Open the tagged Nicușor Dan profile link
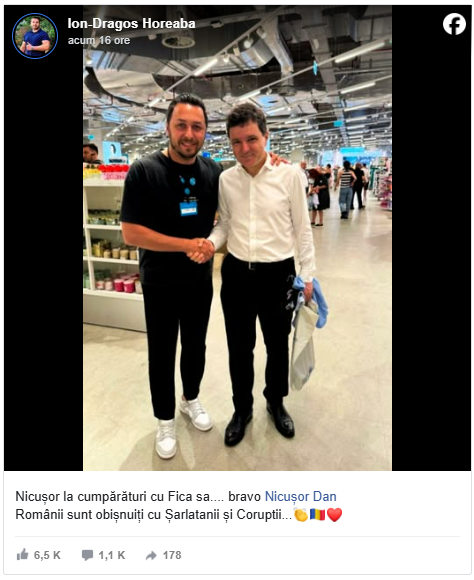 [300, 496]
